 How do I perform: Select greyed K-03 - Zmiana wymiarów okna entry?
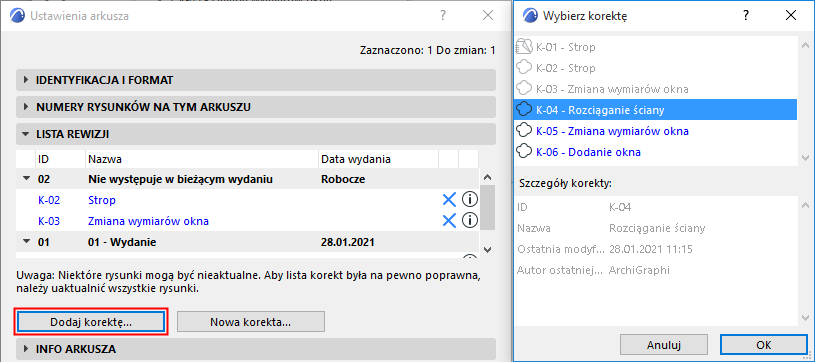pos(655,89)
